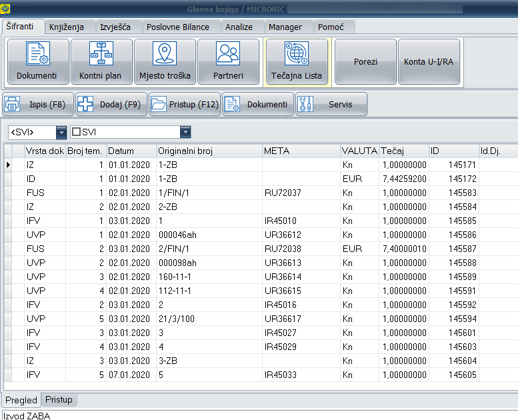This screenshot has height=420, width=518.
Task: Click the Izvod ZABA status text
Action: click(x=27, y=416)
